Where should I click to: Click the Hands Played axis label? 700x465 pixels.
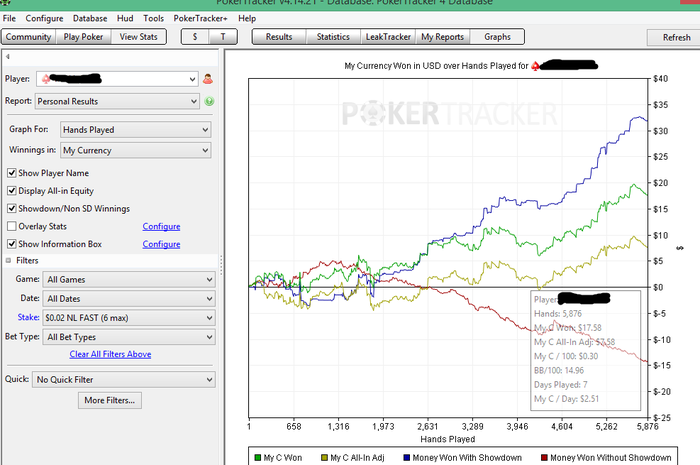pyautogui.click(x=448, y=440)
